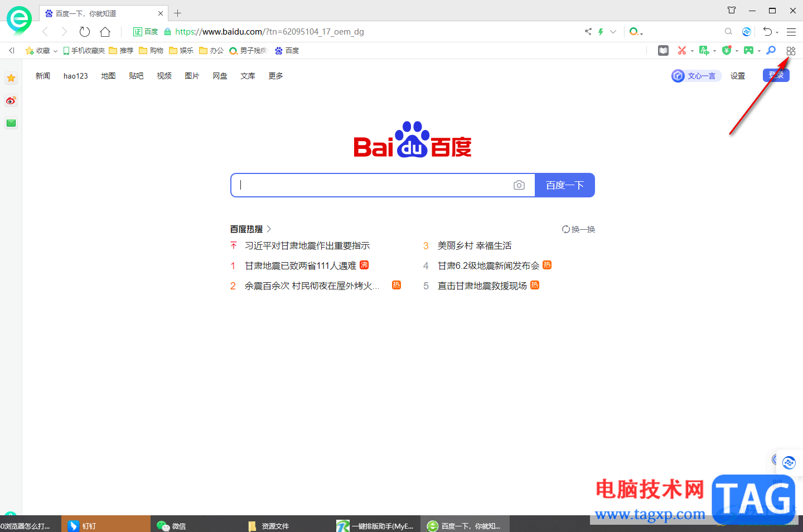Expand the recently closed tabs dropdown

click(777, 32)
